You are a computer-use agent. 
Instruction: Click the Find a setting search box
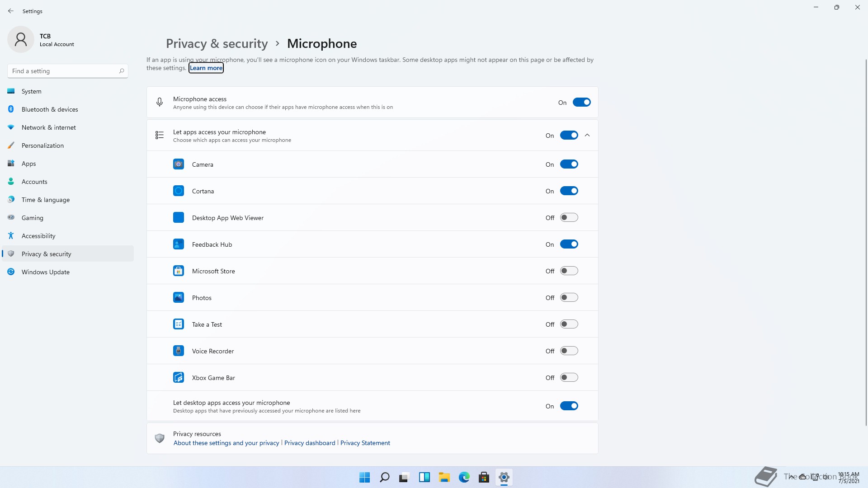[x=68, y=71]
